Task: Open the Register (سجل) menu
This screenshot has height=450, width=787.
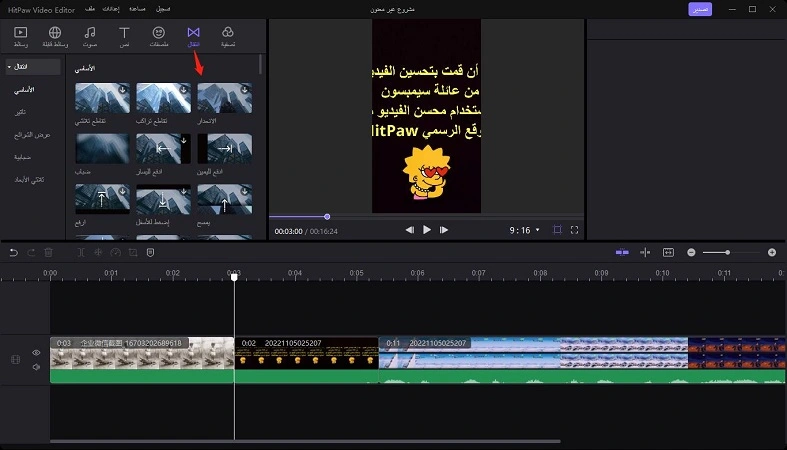Action: pos(163,9)
